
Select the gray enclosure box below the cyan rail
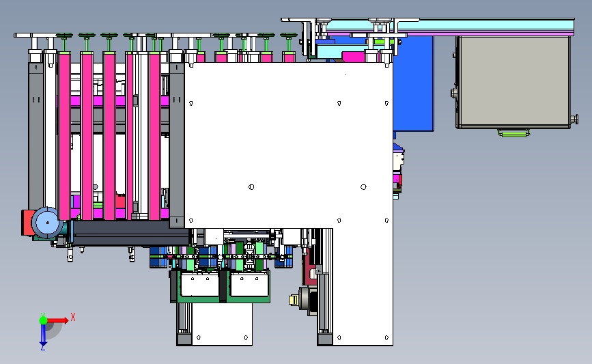point(513,83)
